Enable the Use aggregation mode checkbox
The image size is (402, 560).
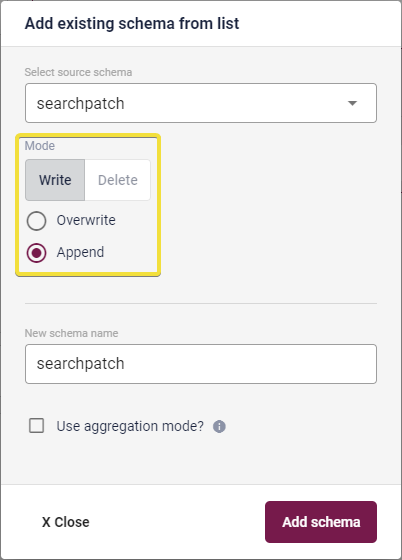(x=36, y=426)
